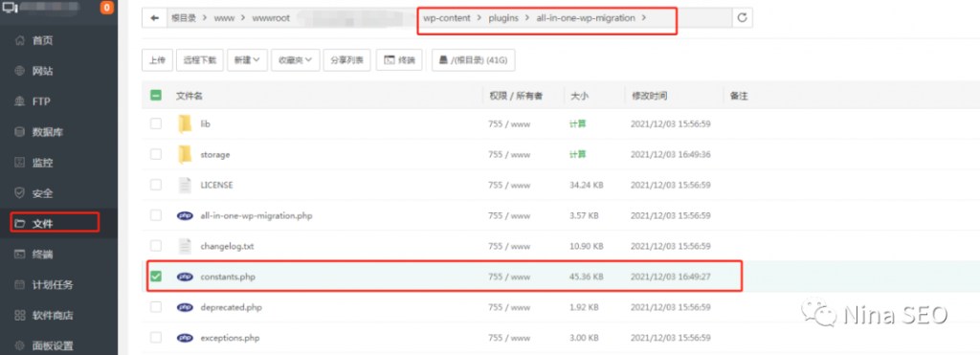
Task: Click the LICENSE file icon
Action: [185, 185]
